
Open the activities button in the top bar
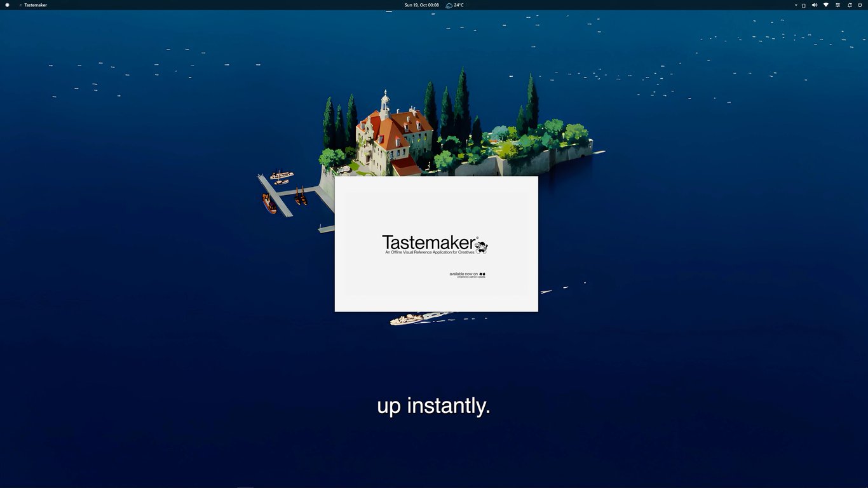tap(8, 5)
